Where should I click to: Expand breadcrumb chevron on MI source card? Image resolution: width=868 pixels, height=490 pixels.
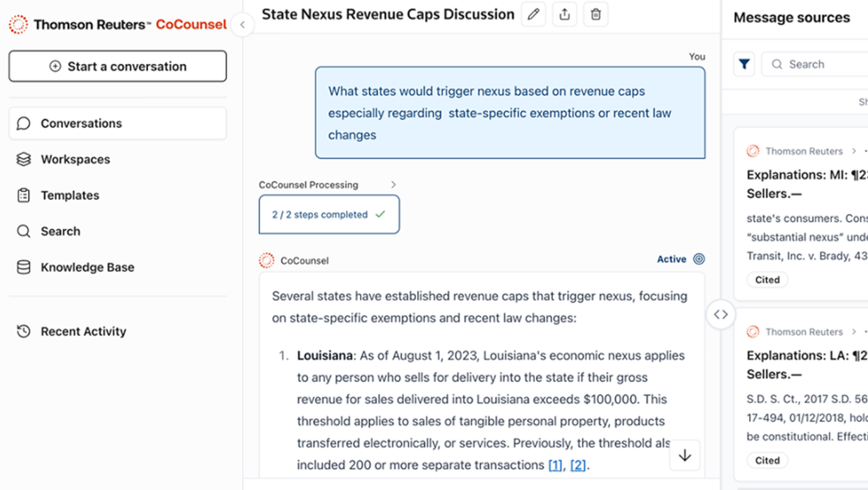point(854,151)
